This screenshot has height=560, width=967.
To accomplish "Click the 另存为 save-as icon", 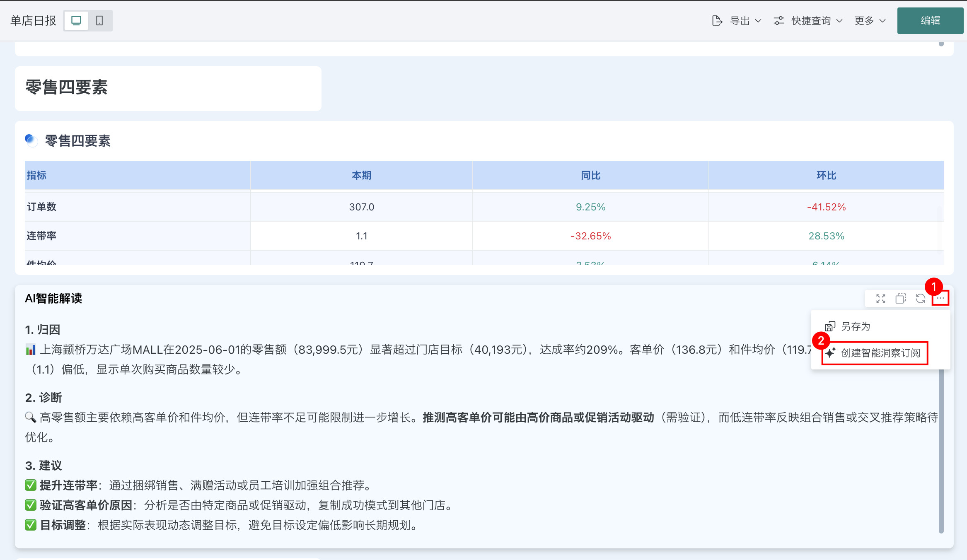I will pos(830,326).
